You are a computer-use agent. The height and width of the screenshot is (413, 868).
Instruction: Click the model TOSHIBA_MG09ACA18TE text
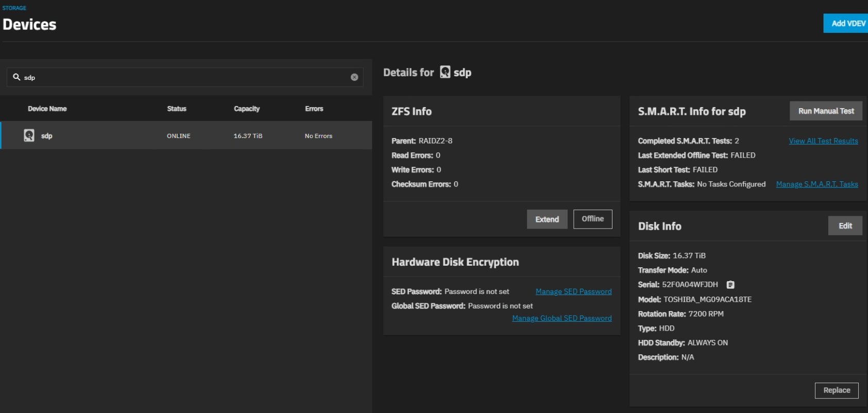click(x=707, y=300)
